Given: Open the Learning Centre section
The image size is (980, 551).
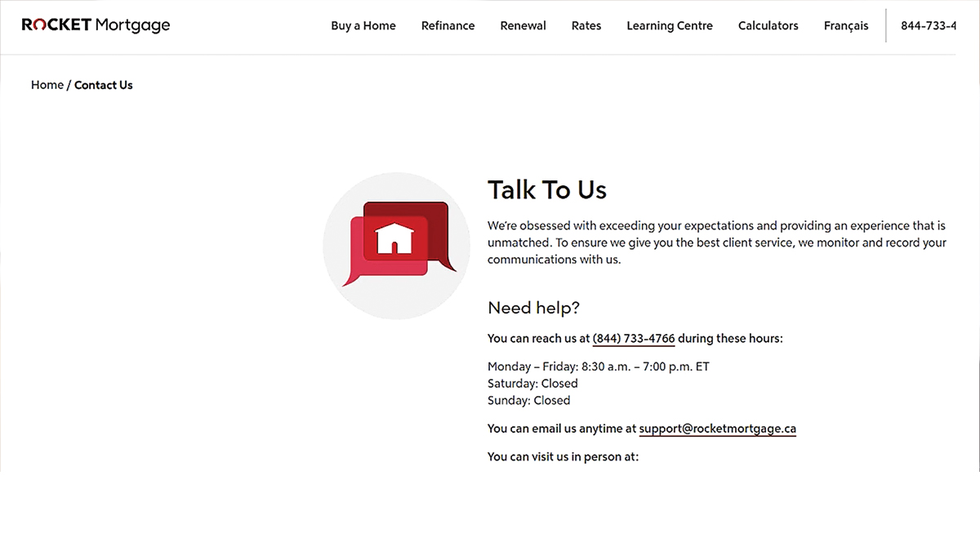Looking at the screenshot, I should [x=669, y=26].
